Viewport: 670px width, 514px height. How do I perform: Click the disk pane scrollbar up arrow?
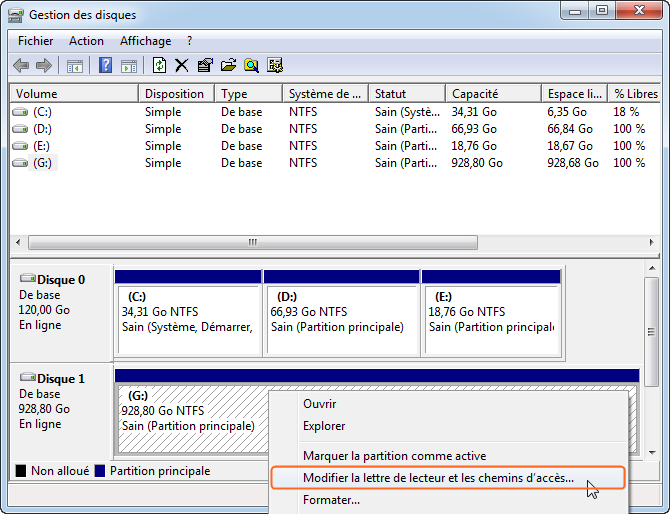pyautogui.click(x=652, y=268)
